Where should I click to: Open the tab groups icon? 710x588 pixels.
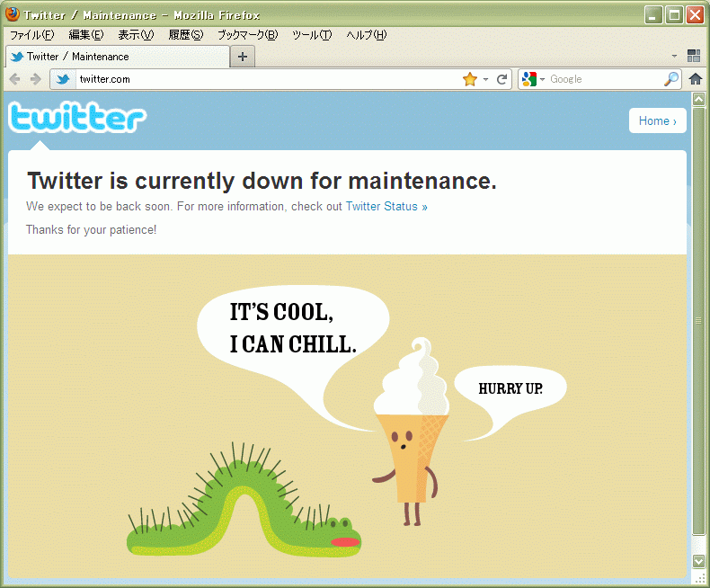(x=694, y=56)
